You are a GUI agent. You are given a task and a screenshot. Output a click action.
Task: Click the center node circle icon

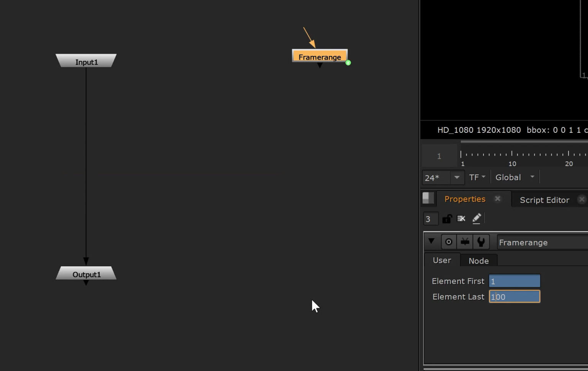[449, 242]
